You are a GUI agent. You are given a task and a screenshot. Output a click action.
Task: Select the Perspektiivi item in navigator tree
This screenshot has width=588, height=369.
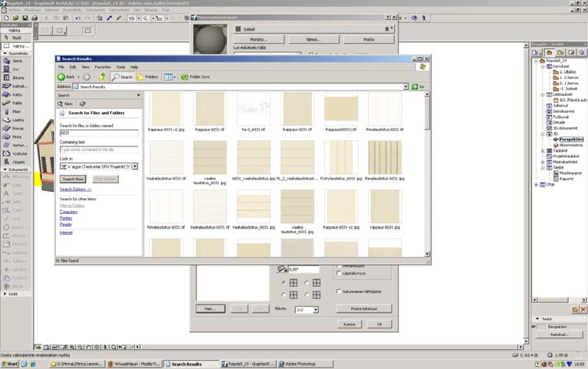571,140
